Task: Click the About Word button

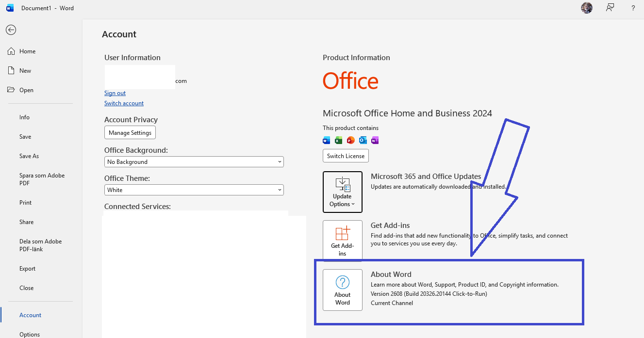Action: (343, 290)
